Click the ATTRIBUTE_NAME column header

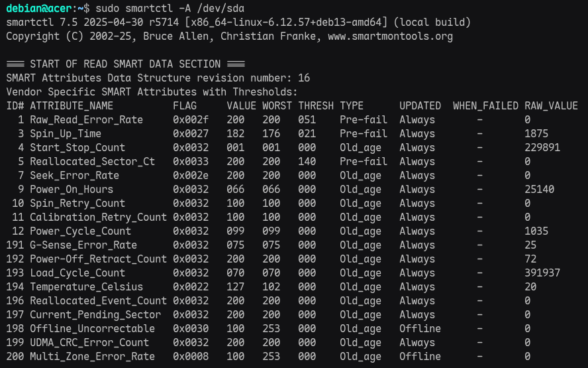coord(72,106)
